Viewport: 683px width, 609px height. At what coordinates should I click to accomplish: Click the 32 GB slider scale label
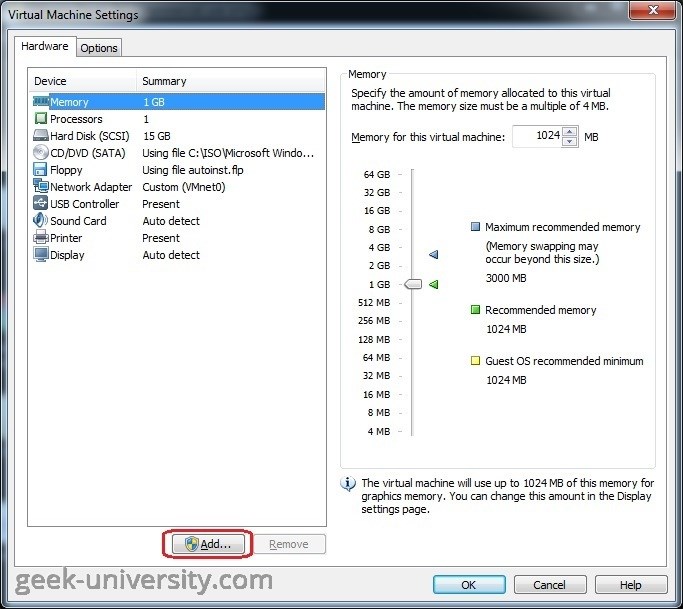point(377,193)
